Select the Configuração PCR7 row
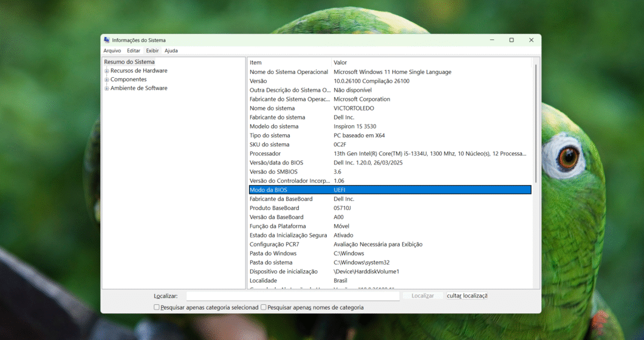 [390, 244]
